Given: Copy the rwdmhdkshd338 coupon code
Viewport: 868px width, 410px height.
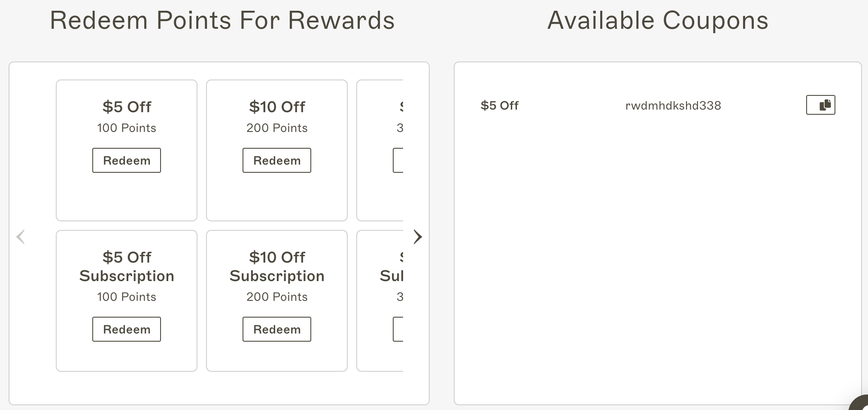Looking at the screenshot, I should [x=820, y=105].
